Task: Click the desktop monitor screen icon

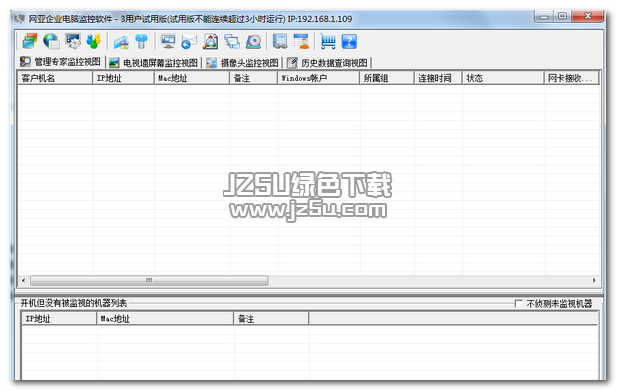Action: coord(168,41)
